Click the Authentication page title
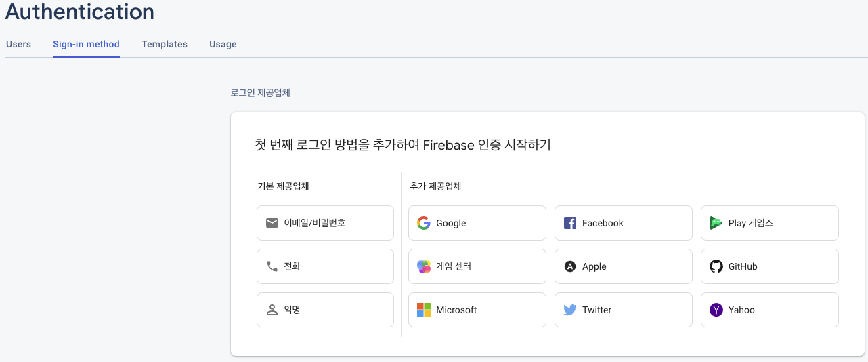The height and width of the screenshot is (362, 868). (80, 12)
